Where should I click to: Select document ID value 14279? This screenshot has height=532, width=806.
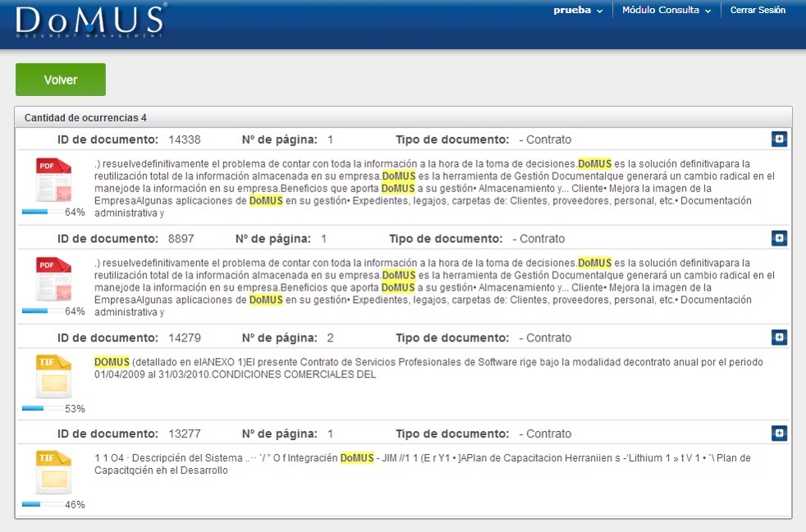pyautogui.click(x=185, y=337)
